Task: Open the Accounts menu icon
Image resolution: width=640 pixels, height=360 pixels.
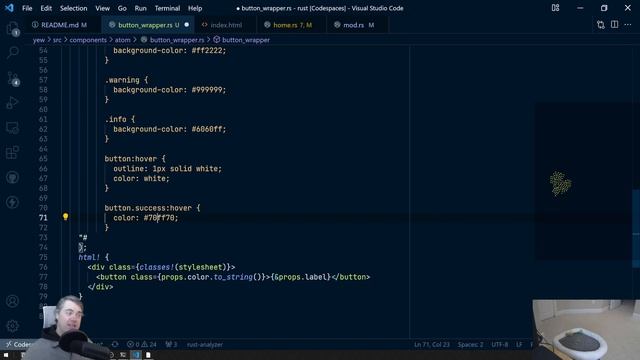Action: 13,301
